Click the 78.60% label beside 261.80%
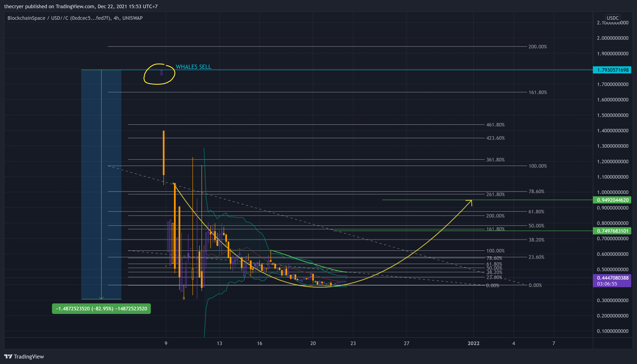 coord(536,191)
